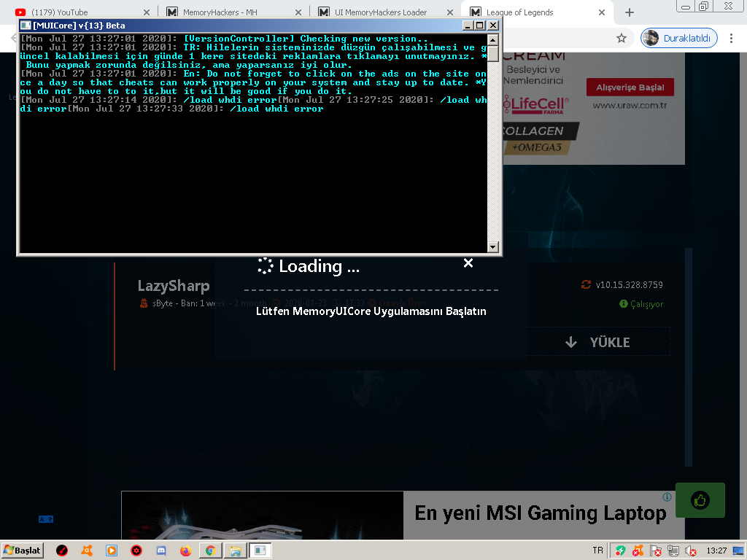
Task: Close the MUICore console window
Action: [x=493, y=26]
